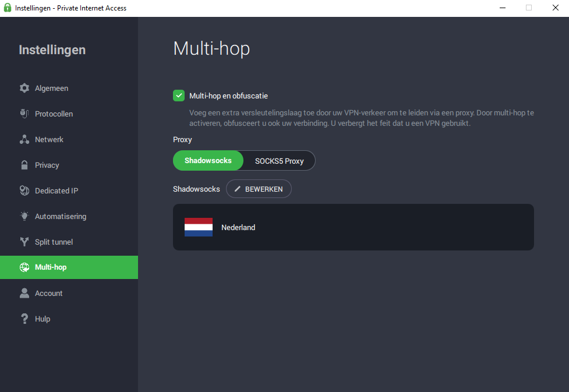Select Shadowsocks proxy option
Screen dimensions: 569x392
tap(208, 161)
